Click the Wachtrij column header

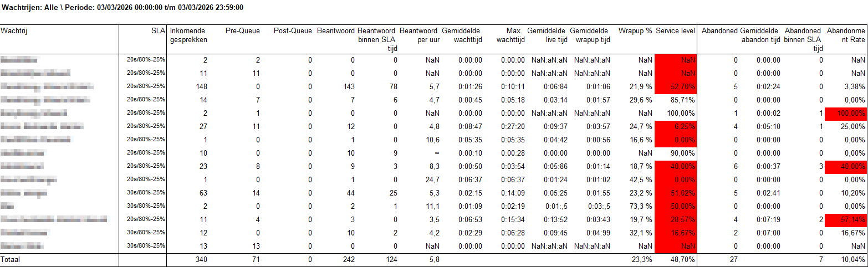coord(14,32)
